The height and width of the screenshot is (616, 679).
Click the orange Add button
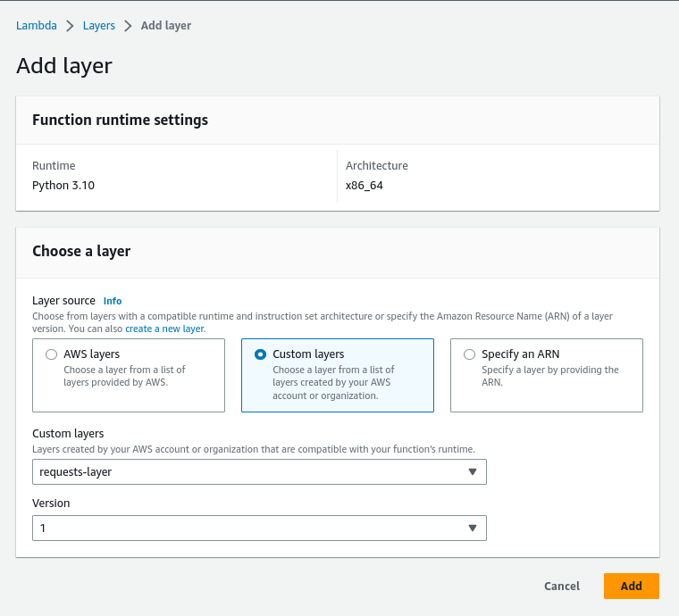631,586
